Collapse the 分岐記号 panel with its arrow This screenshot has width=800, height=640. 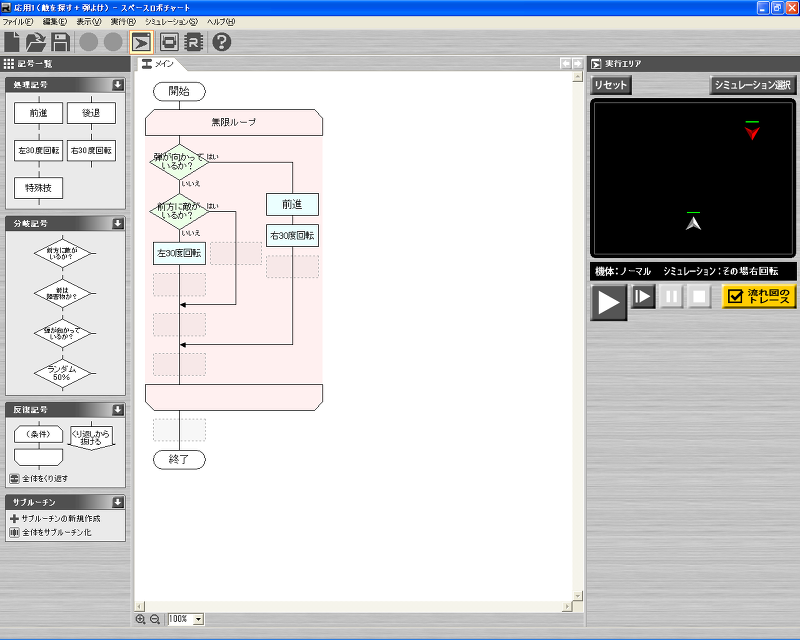click(117, 223)
